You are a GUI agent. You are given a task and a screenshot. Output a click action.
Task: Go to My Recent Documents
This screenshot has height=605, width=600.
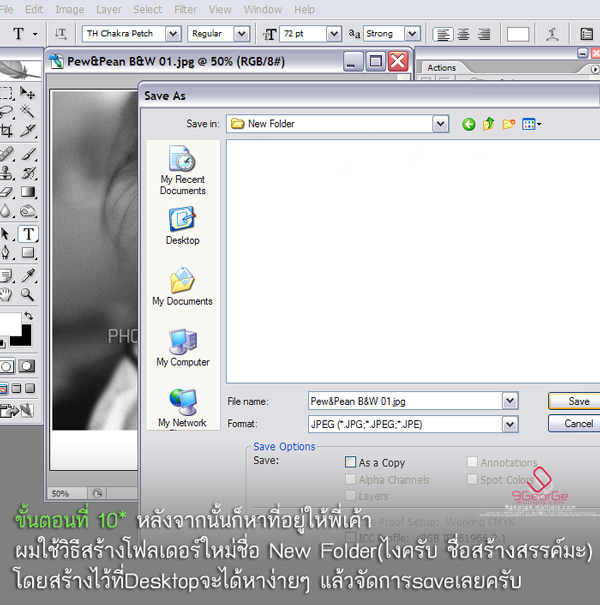pyautogui.click(x=183, y=170)
